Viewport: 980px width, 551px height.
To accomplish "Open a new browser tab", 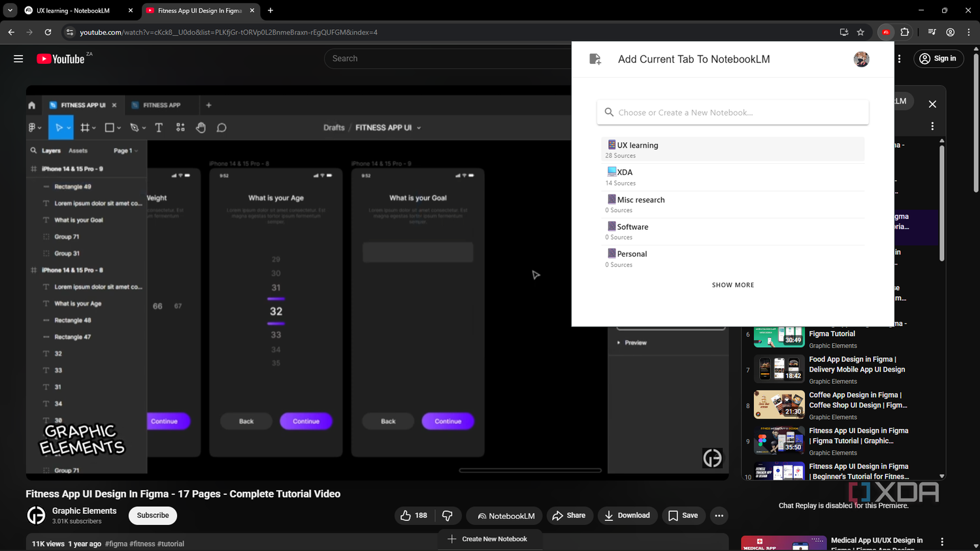I will (270, 10).
